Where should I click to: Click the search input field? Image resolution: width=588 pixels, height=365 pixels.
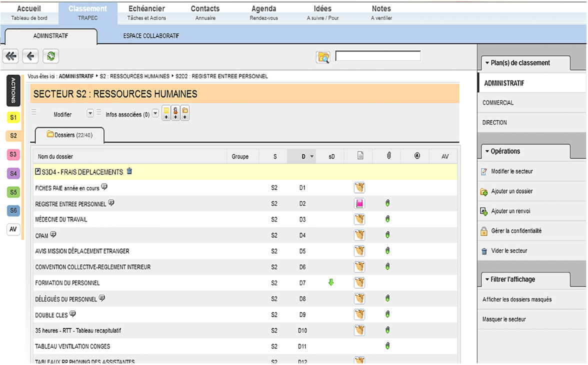coord(377,56)
